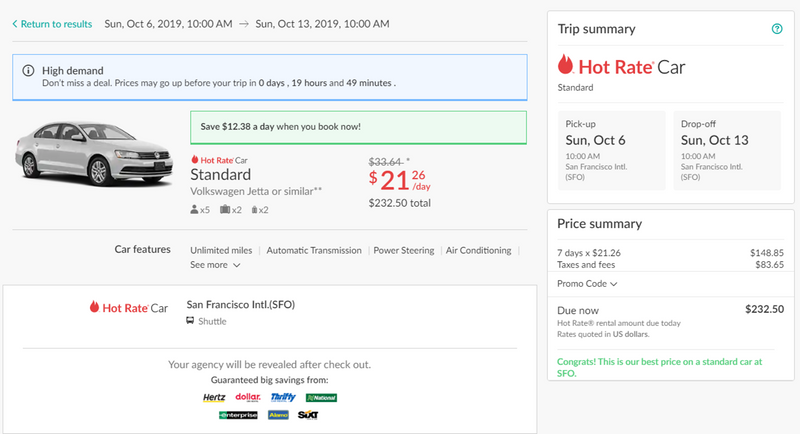
Task: Click the Return to results link
Action: coord(52,24)
